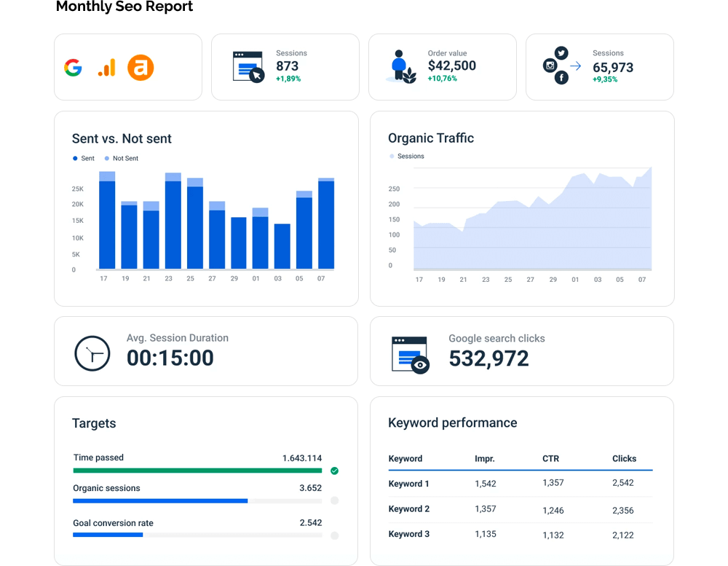
Task: Click the grey status dot beside Goal conversion rate
Action: point(334,535)
